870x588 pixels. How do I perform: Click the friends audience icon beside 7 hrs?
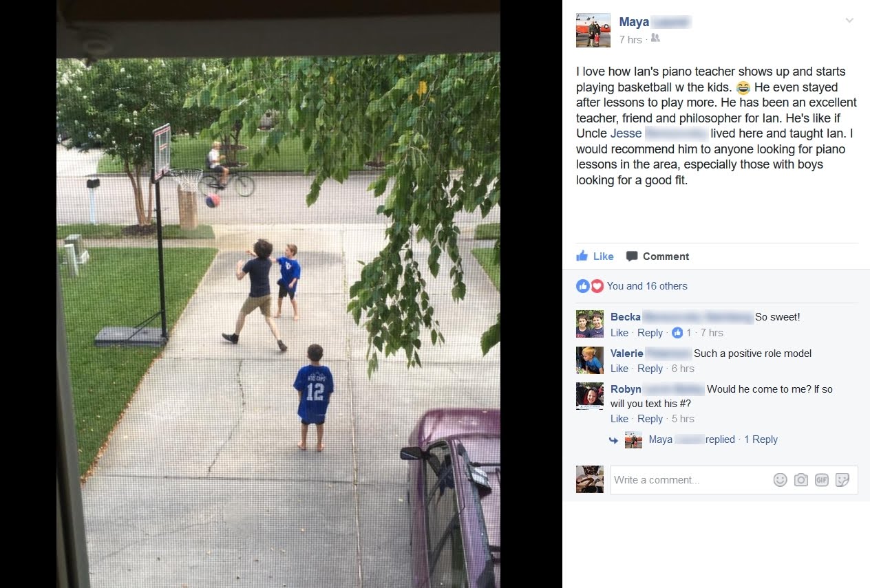(x=655, y=39)
